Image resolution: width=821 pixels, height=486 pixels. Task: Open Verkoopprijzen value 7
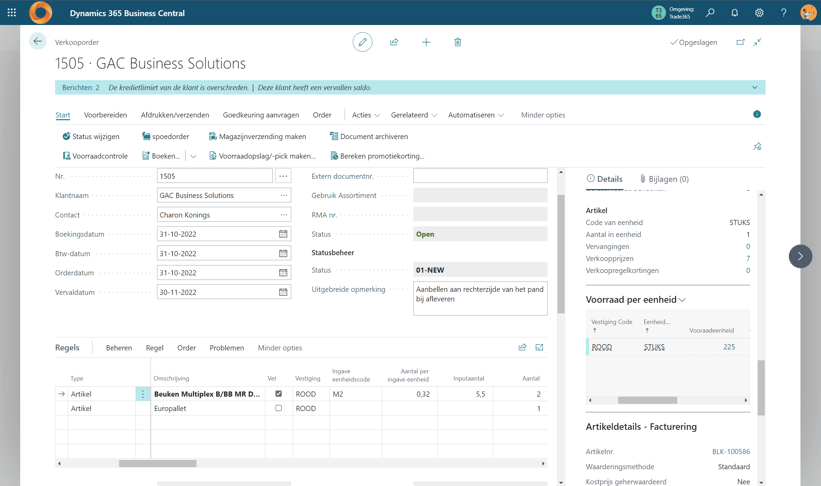748,258
